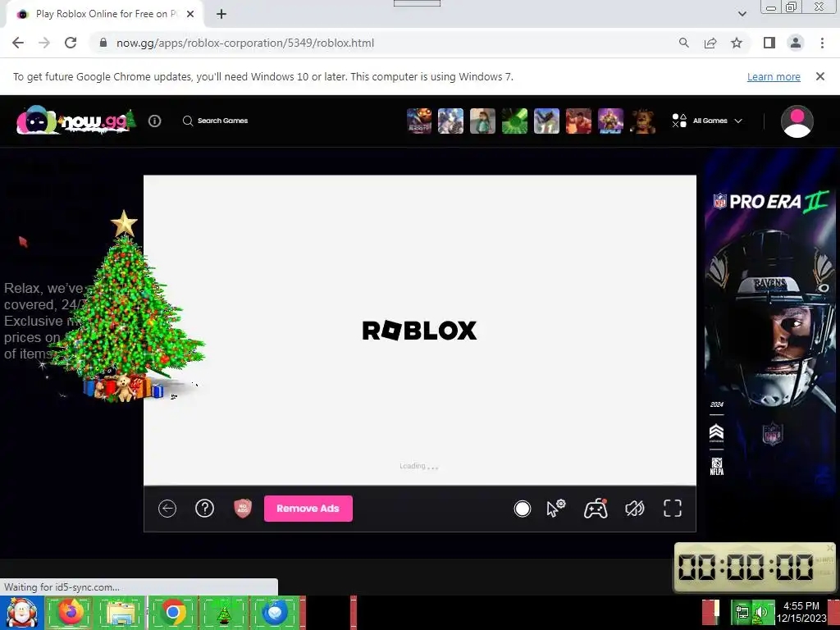The image size is (840, 630).
Task: Select the Play Roblox Online tab
Action: (x=104, y=14)
